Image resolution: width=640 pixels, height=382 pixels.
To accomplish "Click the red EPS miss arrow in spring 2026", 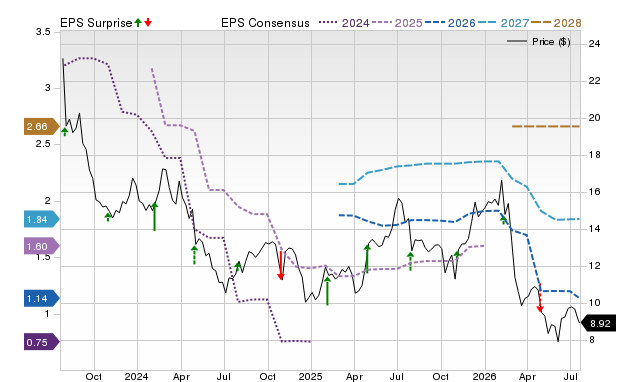I will (540, 298).
